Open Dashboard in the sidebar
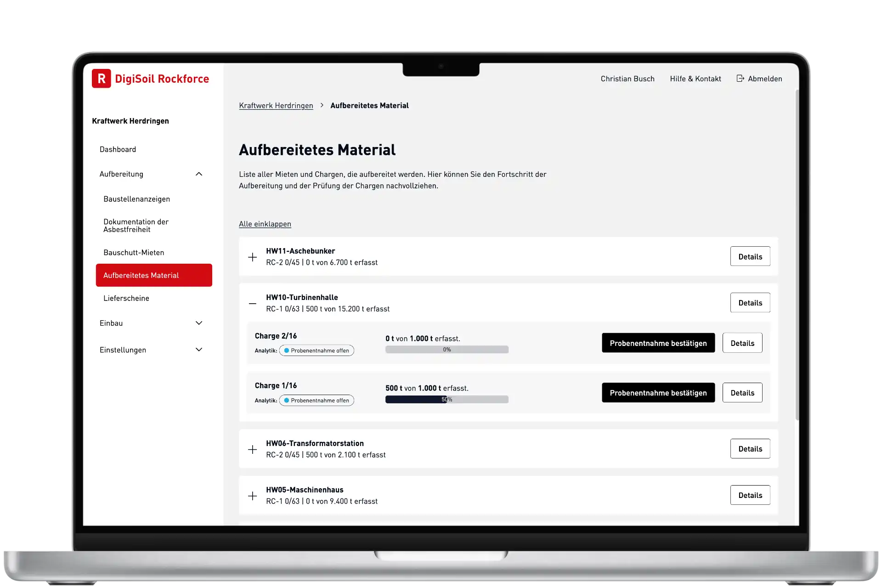The width and height of the screenshot is (882, 588). (118, 149)
